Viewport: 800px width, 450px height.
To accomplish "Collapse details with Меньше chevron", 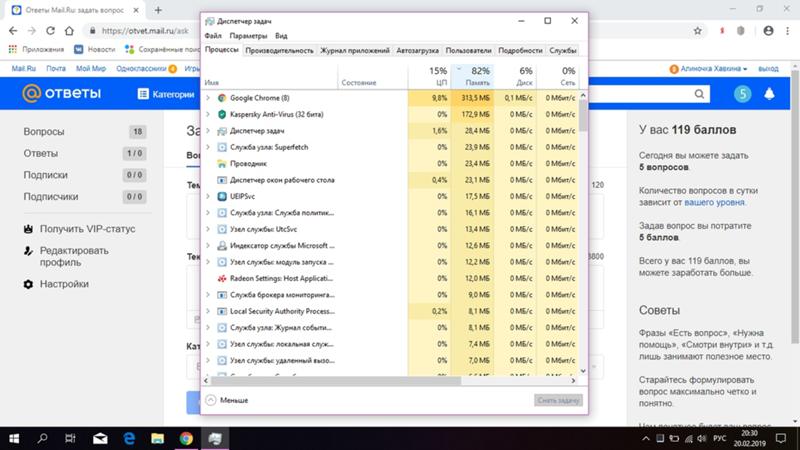I will pos(211,401).
